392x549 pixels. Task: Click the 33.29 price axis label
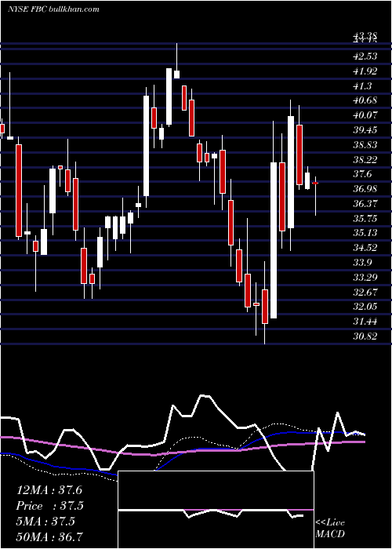(365, 278)
